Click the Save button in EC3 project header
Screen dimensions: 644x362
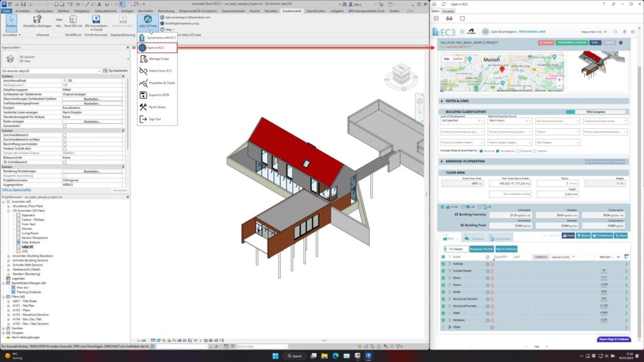595,43
